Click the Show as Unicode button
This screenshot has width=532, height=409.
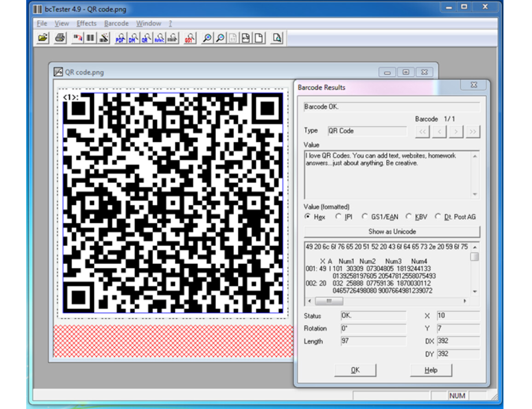(392, 232)
